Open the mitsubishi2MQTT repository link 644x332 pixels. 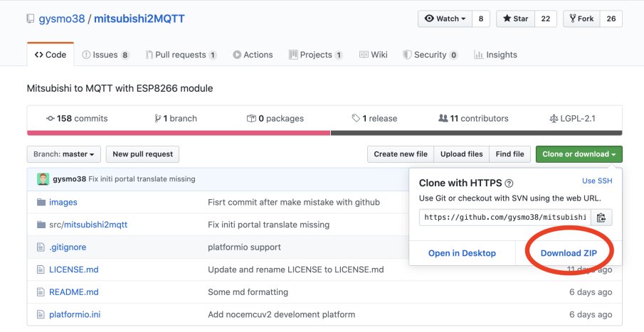coord(139,19)
